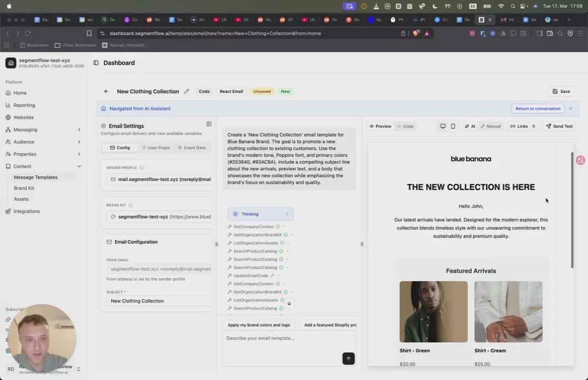Open macOS Spotlight search
The image size is (588, 380).
point(513,6)
